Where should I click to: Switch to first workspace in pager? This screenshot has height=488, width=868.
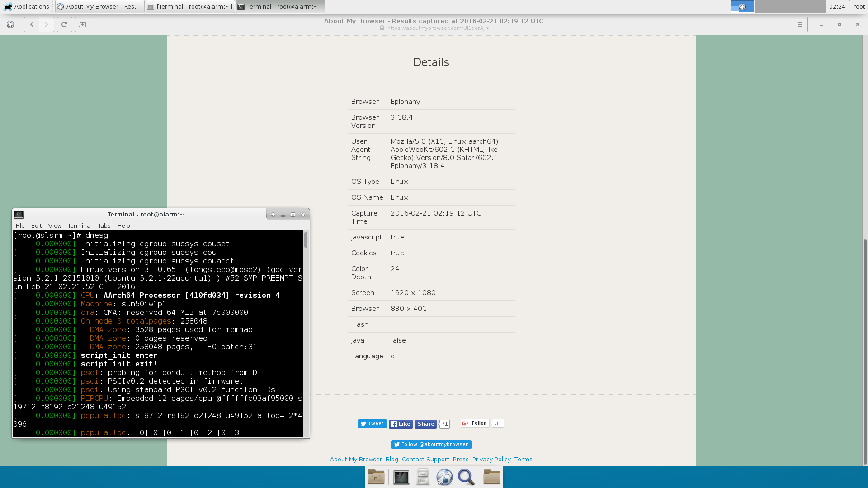click(742, 6)
